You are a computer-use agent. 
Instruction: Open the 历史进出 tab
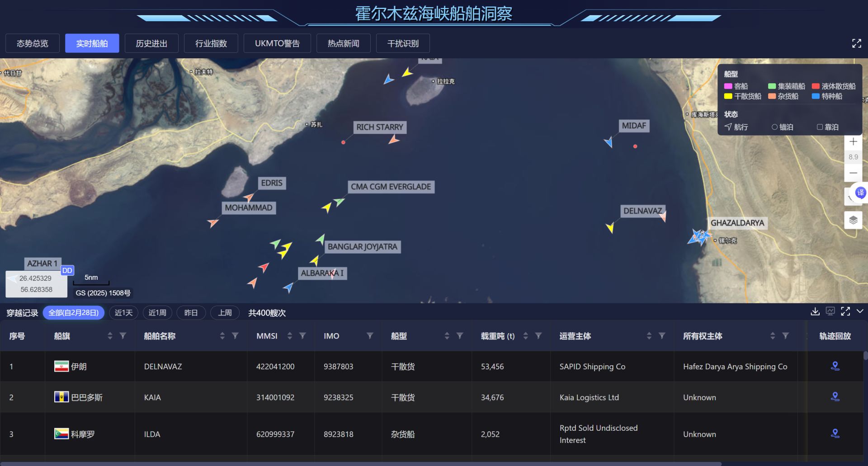[x=151, y=43]
